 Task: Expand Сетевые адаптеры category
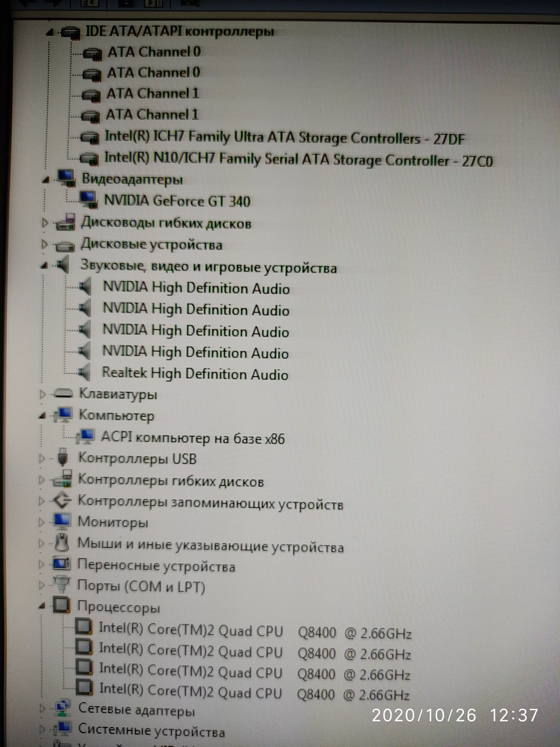pos(42,708)
